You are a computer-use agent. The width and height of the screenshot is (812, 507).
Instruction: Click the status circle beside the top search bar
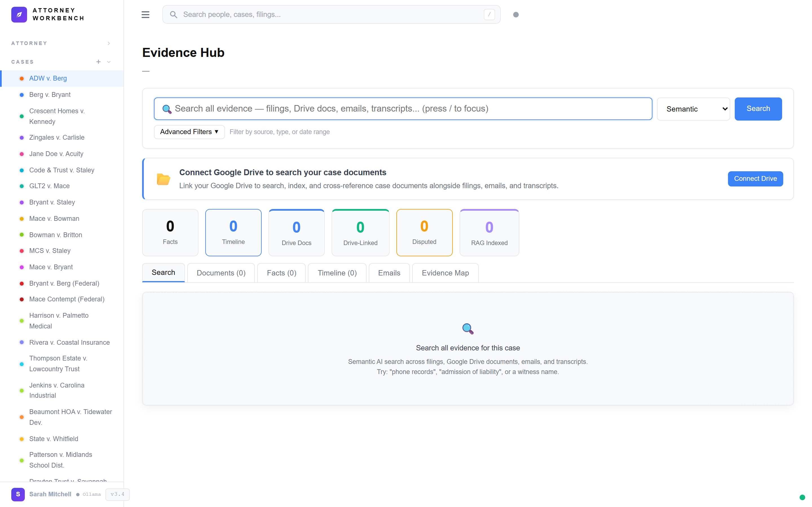tap(516, 14)
